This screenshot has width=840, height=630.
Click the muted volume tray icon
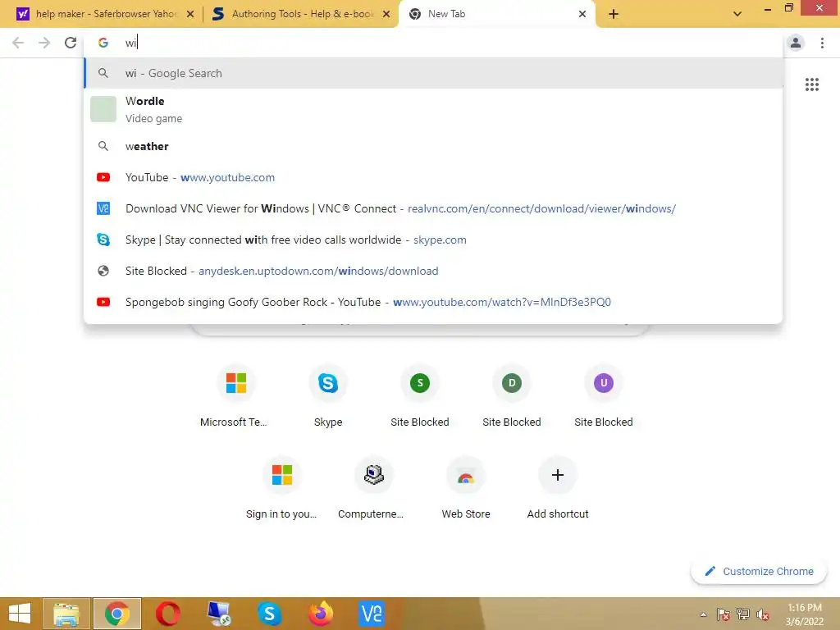click(762, 614)
